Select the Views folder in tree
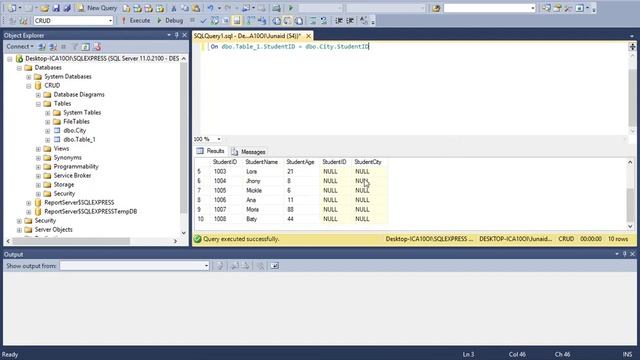The width and height of the screenshot is (640, 360). pyautogui.click(x=61, y=149)
